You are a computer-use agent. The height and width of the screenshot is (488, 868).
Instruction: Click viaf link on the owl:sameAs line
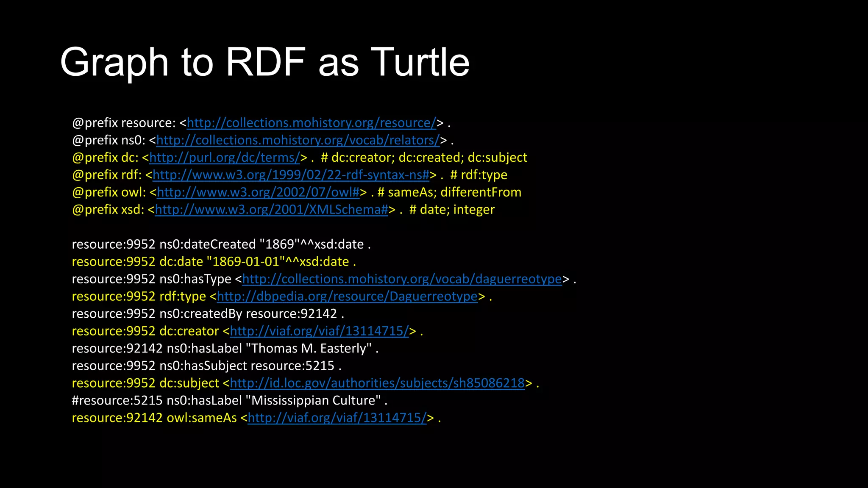[x=337, y=418]
